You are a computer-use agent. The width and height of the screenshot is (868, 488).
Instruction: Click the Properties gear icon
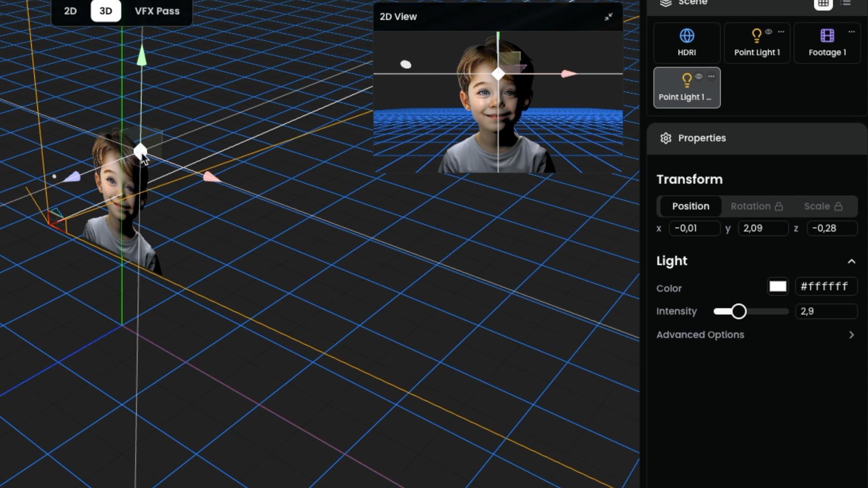[x=665, y=138]
